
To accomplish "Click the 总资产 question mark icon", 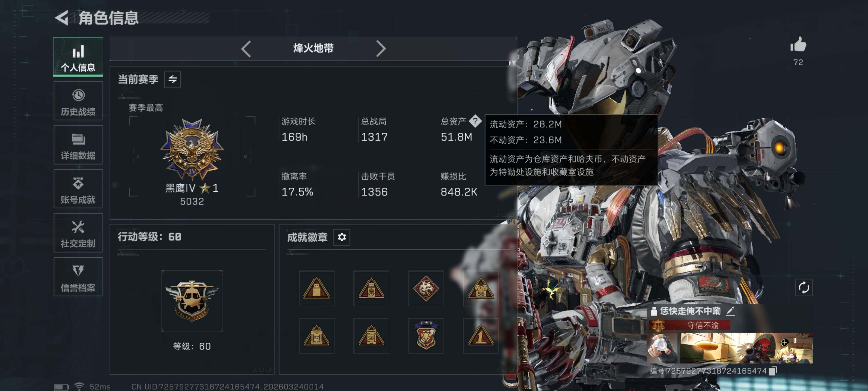I will [x=475, y=121].
